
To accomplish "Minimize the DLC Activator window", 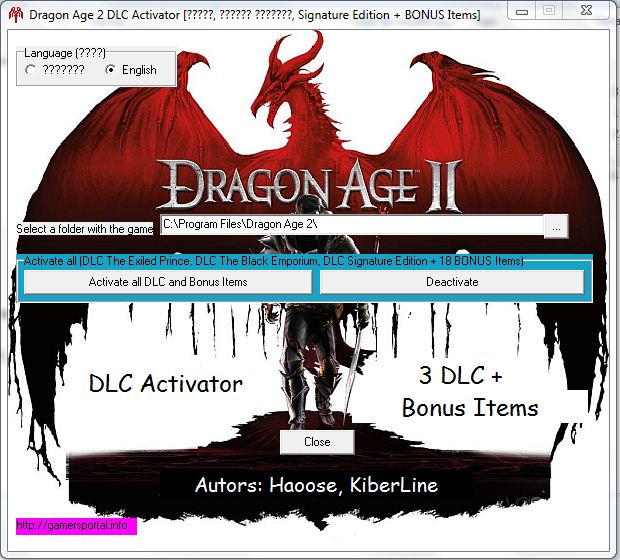I will click(x=522, y=11).
